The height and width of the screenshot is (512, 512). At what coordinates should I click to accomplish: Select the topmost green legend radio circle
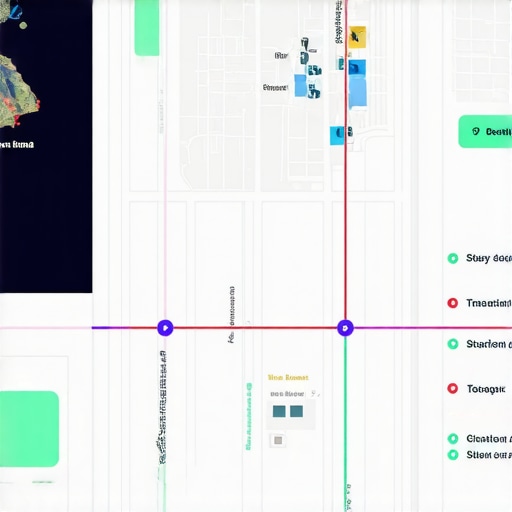[453, 258]
